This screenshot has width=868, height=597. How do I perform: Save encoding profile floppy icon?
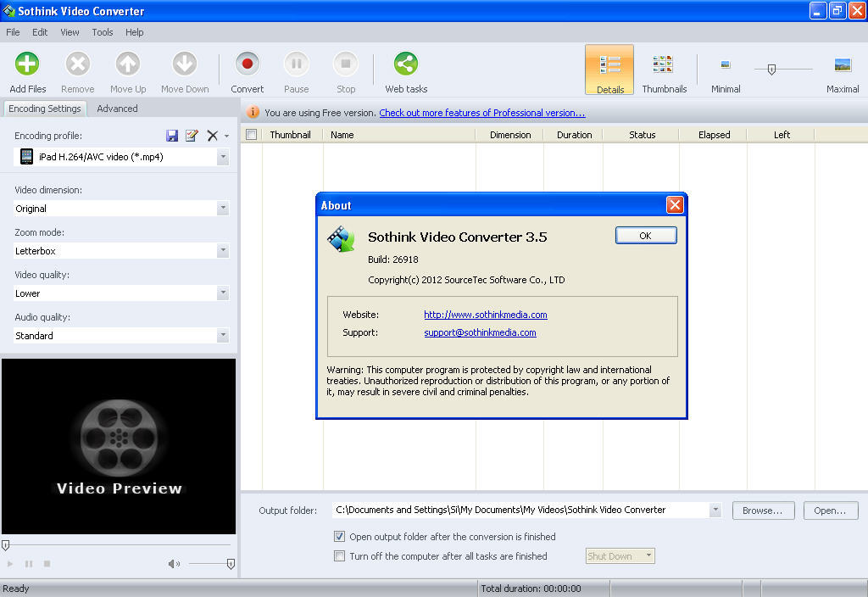172,136
